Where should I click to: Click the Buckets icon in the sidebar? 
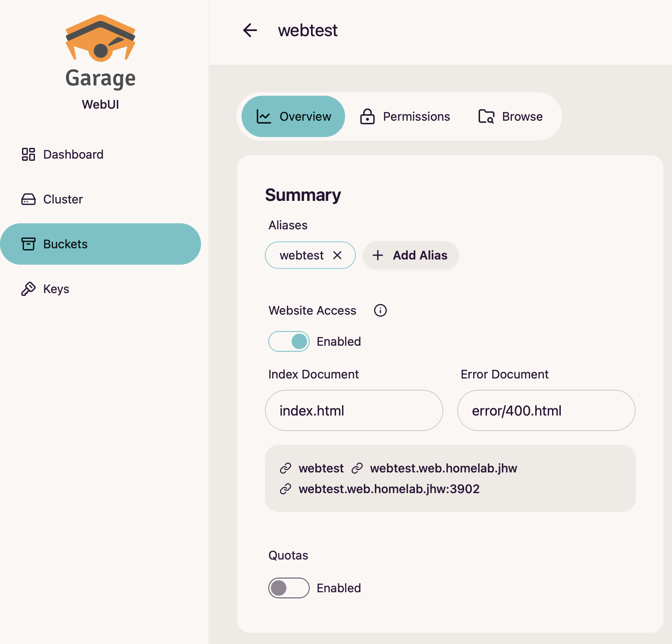pos(28,244)
